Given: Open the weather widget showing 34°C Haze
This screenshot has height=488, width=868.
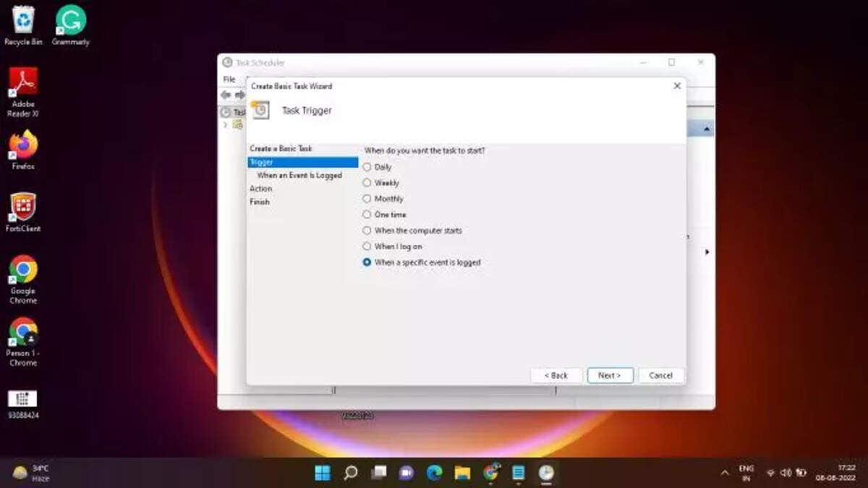Looking at the screenshot, I should pos(32,473).
